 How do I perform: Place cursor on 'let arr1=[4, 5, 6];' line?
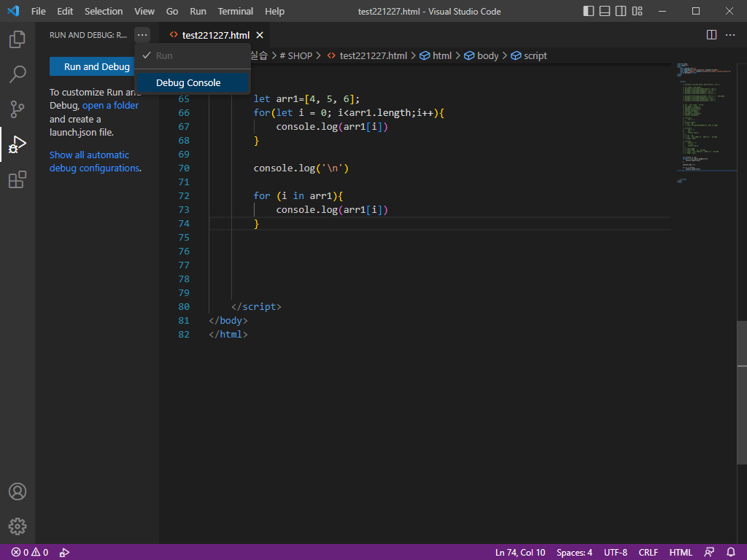(306, 99)
